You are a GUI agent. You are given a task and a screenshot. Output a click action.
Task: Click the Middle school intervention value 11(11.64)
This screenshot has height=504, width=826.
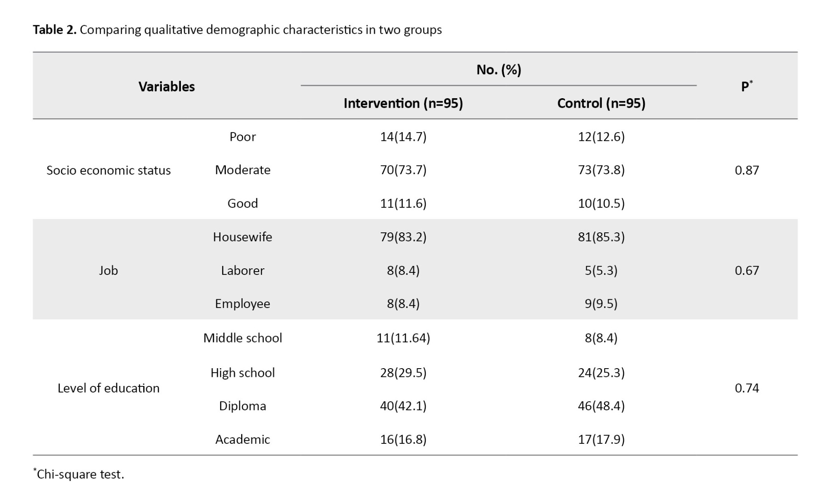[x=403, y=338]
